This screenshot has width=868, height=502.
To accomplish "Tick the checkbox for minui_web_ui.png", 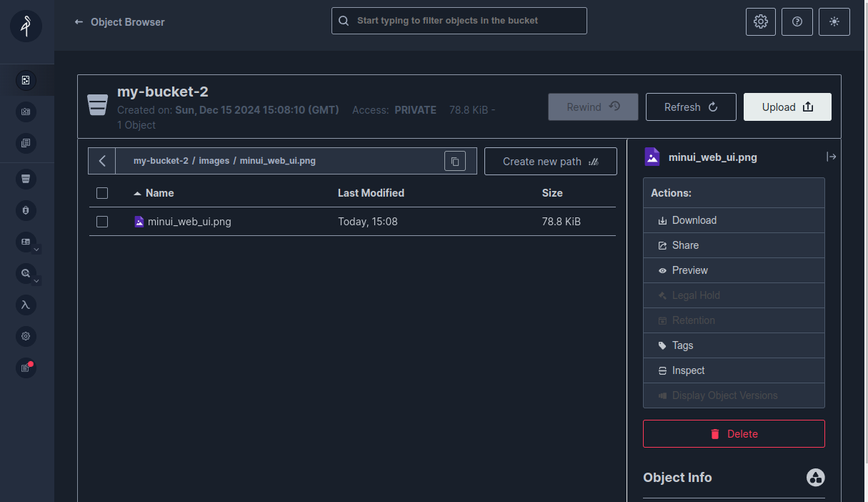I will pos(102,222).
